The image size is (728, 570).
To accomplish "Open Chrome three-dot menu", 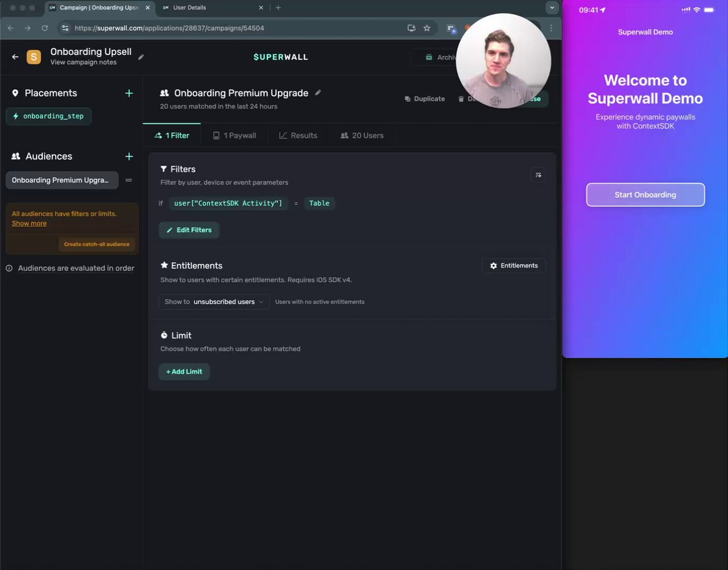I will 551,28.
